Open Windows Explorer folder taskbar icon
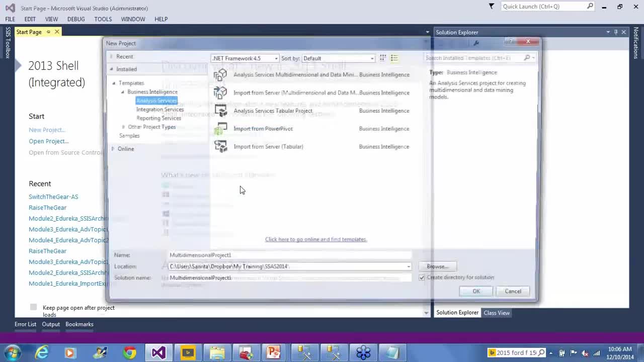This screenshot has width=644, height=362. 217,352
